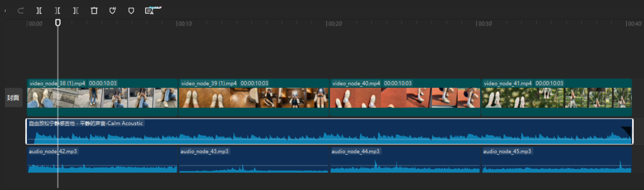Screen dimensions: 644x190
Task: Click the 00:20 mark on the timeline ruler
Action: [334, 24]
